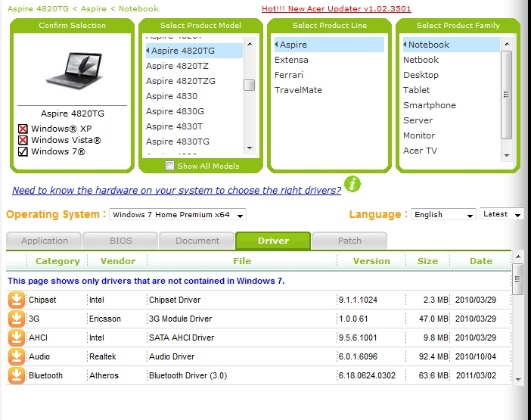Click Aspire in the breadcrumb trail

94,8
